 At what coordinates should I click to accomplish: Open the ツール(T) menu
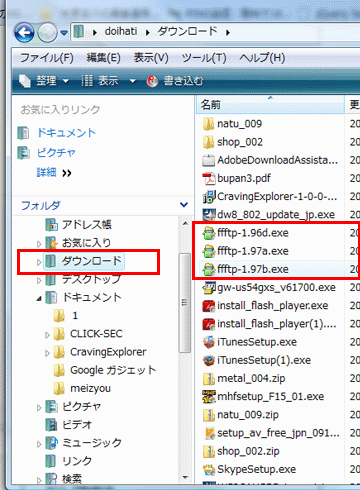pos(204,58)
